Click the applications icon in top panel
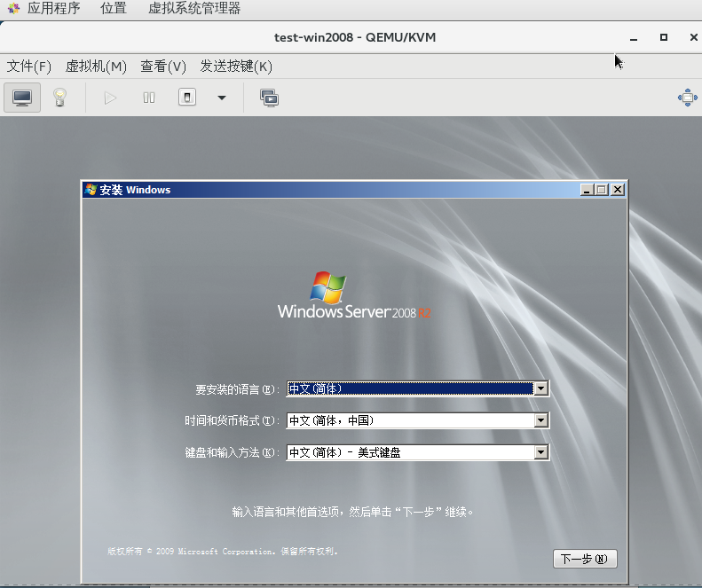The image size is (702, 588). [x=14, y=8]
